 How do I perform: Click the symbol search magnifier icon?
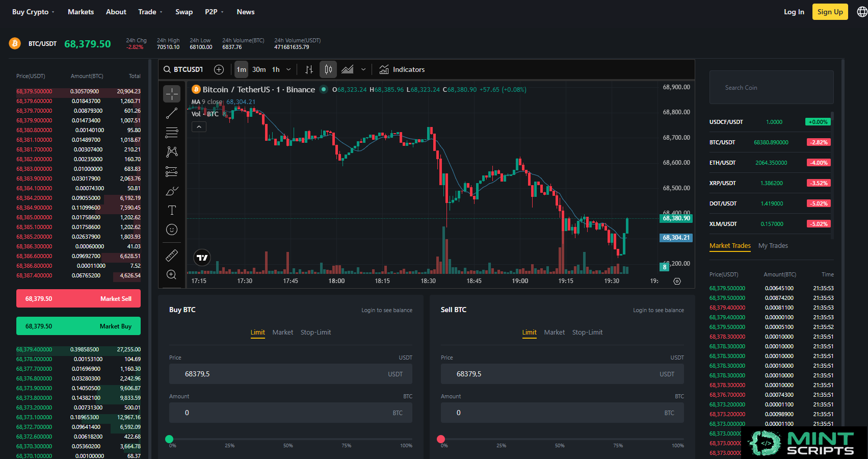(x=167, y=69)
